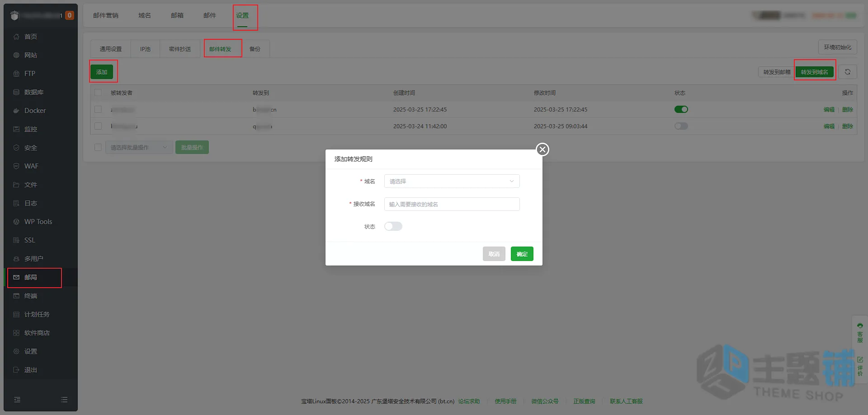Image resolution: width=868 pixels, height=415 pixels.
Task: Switch to the 邮箱 top tab
Action: [177, 15]
